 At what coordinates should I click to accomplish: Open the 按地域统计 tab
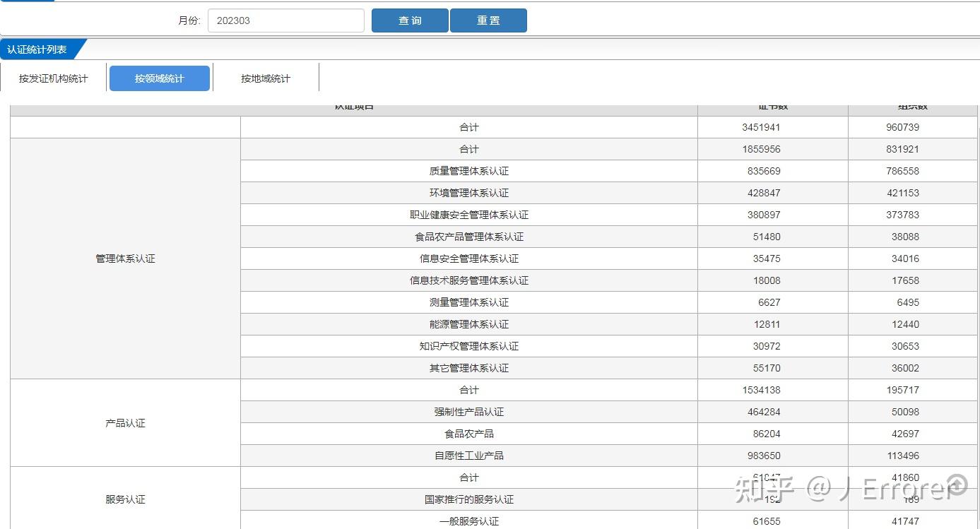(x=266, y=78)
